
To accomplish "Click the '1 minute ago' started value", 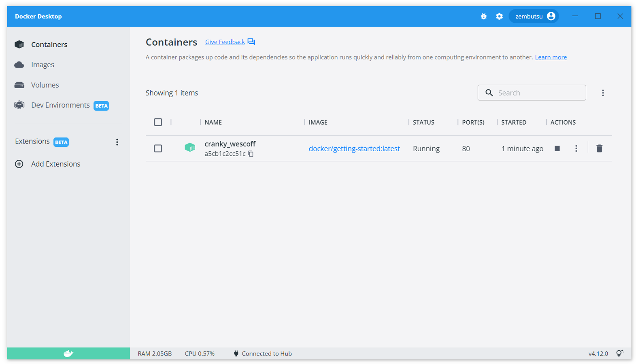I will point(522,148).
